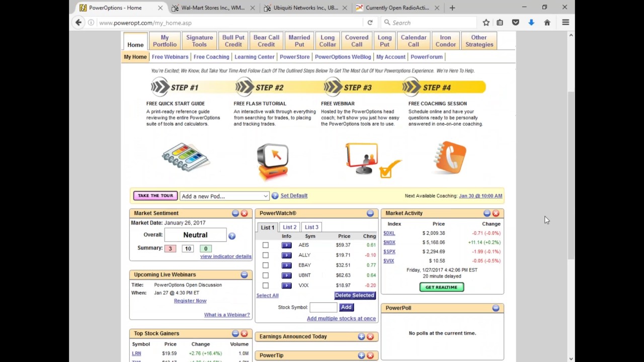Close the Market Sentiment pod
The width and height of the screenshot is (644, 362).
click(x=244, y=213)
